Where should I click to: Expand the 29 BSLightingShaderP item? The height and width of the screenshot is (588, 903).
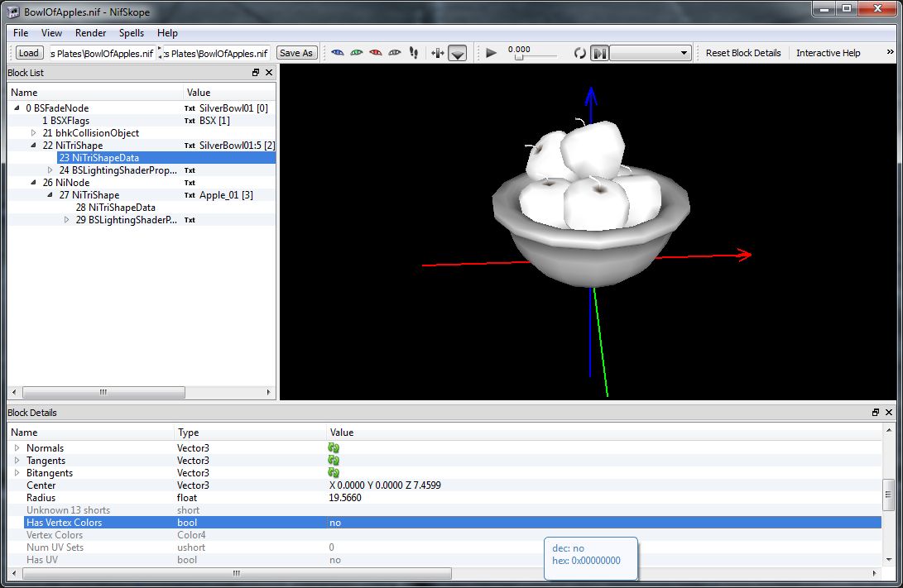coord(67,220)
